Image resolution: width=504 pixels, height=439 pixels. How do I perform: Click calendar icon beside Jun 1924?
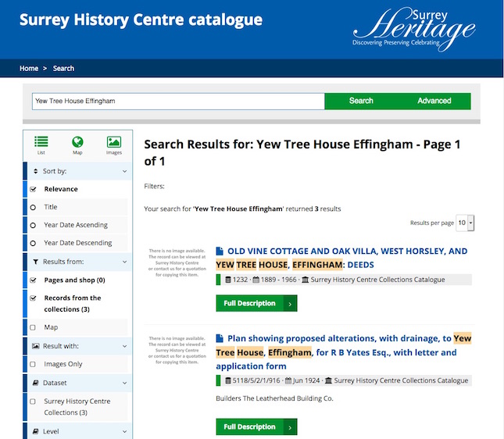pos(288,380)
